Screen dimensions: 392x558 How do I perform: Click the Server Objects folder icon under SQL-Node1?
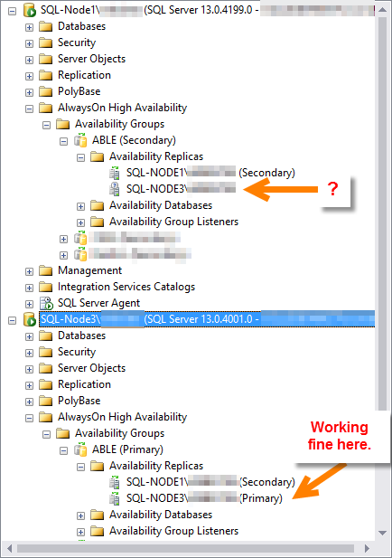click(x=45, y=59)
